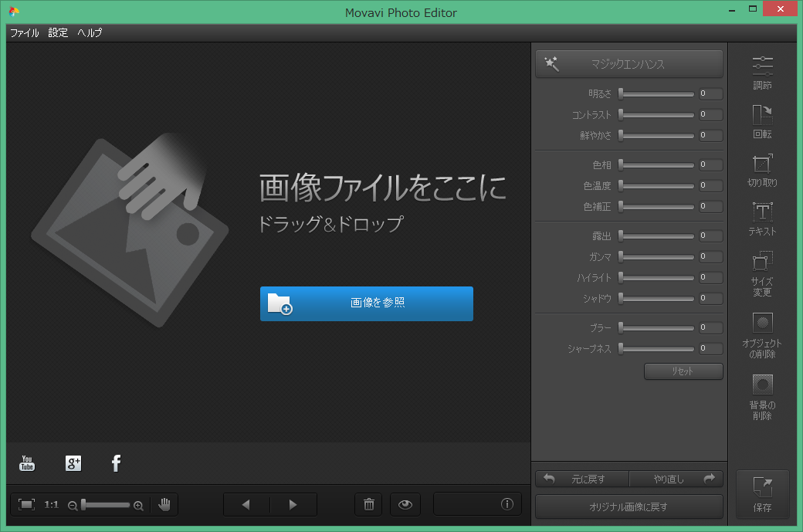Image resolution: width=803 pixels, height=532 pixels.
Task: Click the YouTube icon
Action: [x=27, y=463]
